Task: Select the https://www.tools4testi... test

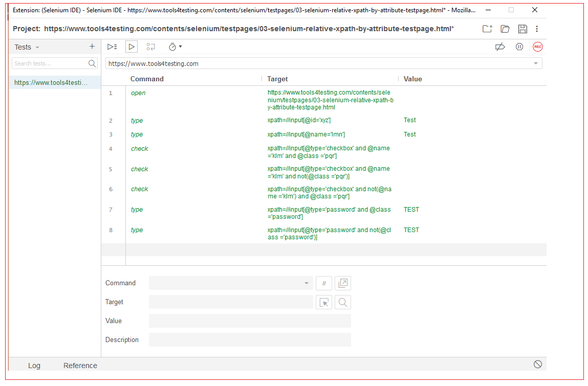Action: pos(55,82)
